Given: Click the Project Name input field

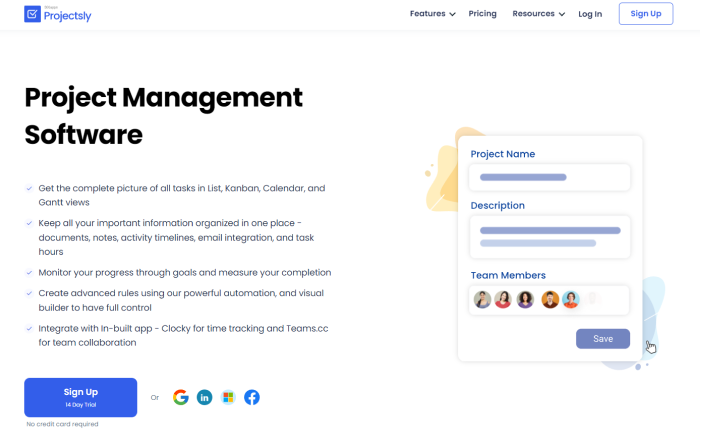Looking at the screenshot, I should 550,177.
